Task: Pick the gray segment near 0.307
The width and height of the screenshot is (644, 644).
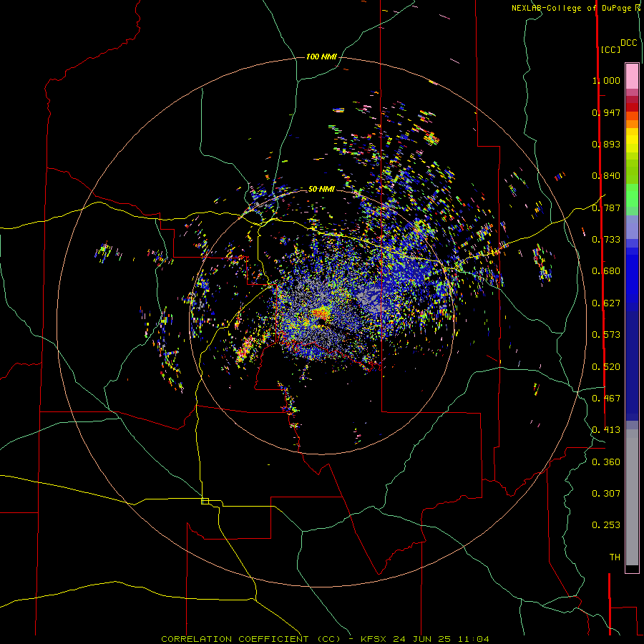Action: click(x=632, y=497)
